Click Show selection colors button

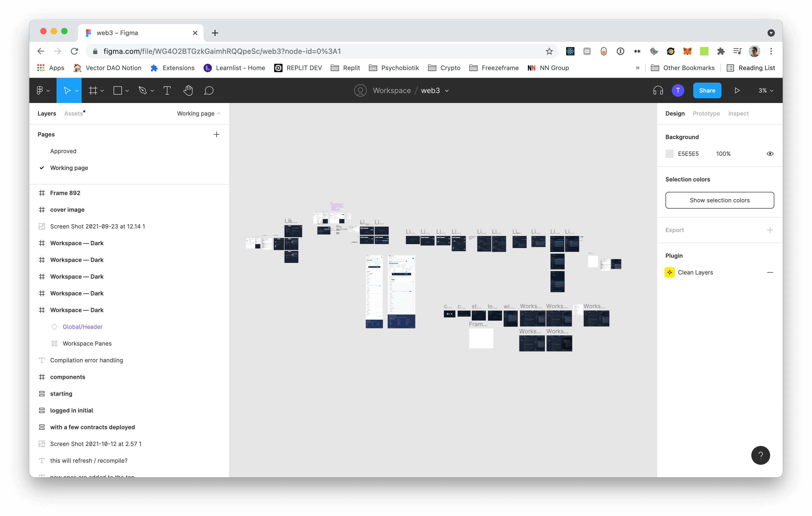(x=719, y=200)
